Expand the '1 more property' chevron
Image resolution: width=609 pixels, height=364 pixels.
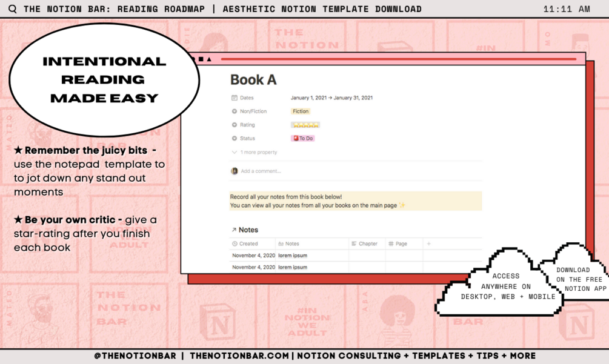click(x=234, y=152)
